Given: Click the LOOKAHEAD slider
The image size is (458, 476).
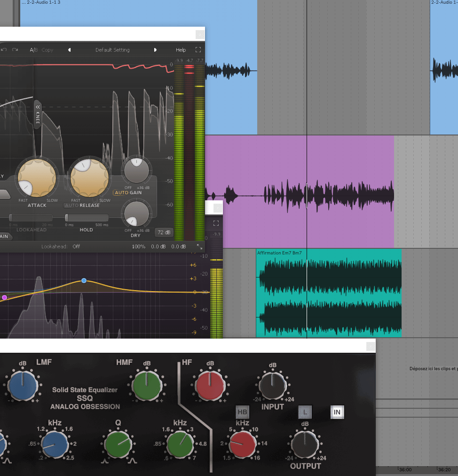Looking at the screenshot, I should coord(31,217).
